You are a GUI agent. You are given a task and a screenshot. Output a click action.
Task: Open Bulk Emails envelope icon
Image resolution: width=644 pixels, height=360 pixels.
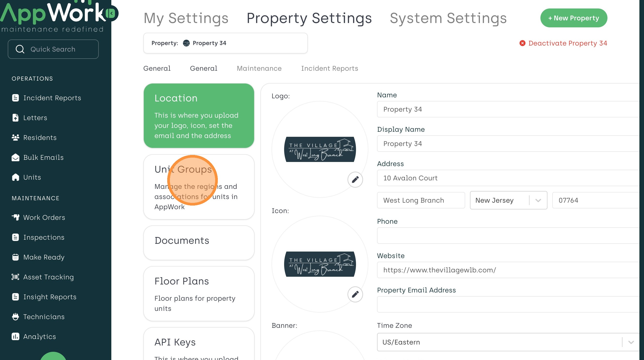tap(15, 158)
